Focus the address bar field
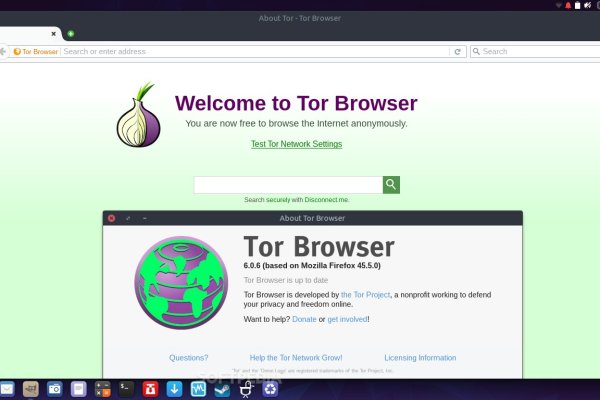The width and height of the screenshot is (600, 400). (x=250, y=51)
